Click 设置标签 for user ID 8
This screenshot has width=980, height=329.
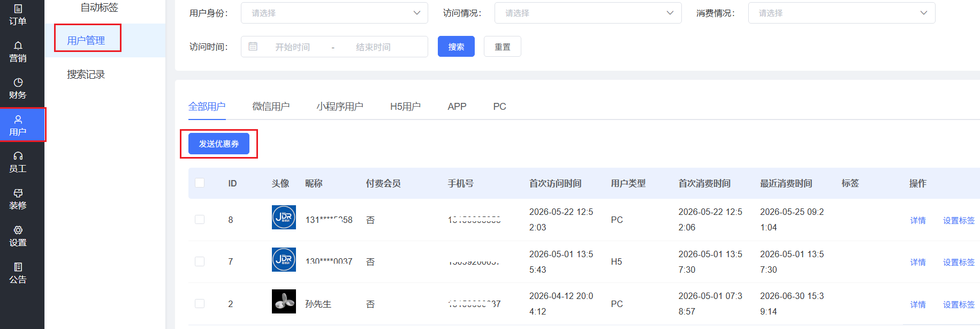coord(959,220)
